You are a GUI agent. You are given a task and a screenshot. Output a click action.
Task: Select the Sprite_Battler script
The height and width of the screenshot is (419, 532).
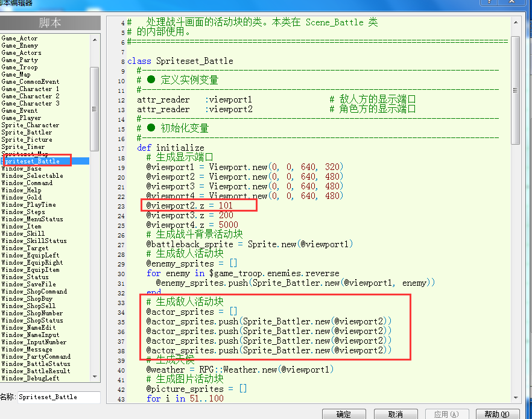(27, 132)
